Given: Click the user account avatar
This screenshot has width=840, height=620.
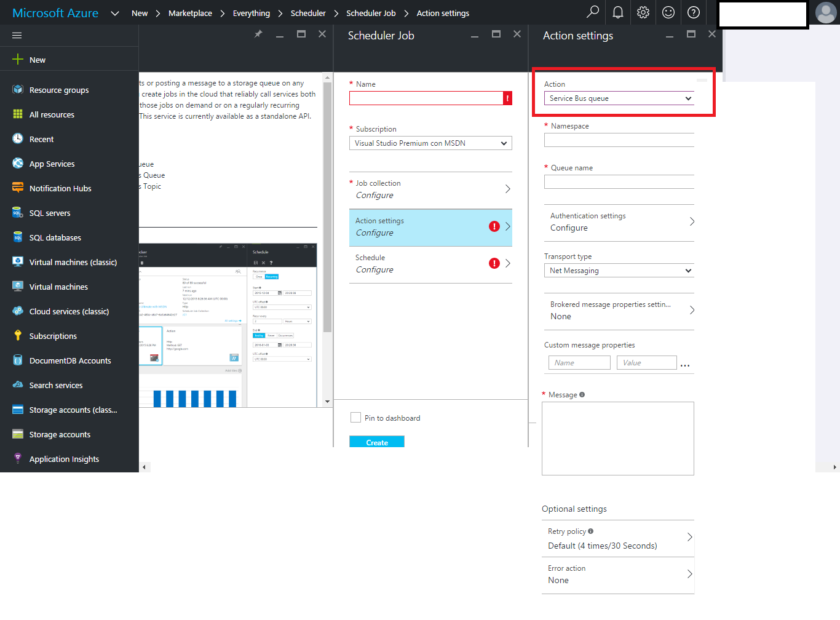Looking at the screenshot, I should click(x=825, y=13).
